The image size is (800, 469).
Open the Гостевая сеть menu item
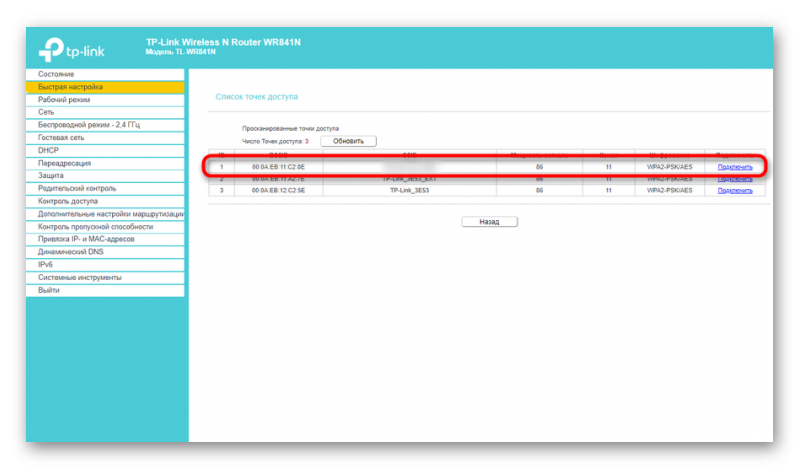click(x=105, y=138)
